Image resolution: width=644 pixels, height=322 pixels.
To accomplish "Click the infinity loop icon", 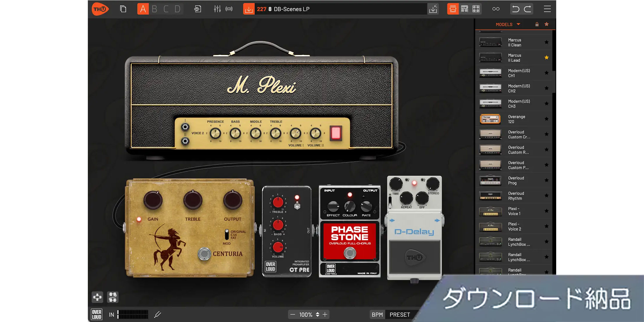I will [496, 9].
